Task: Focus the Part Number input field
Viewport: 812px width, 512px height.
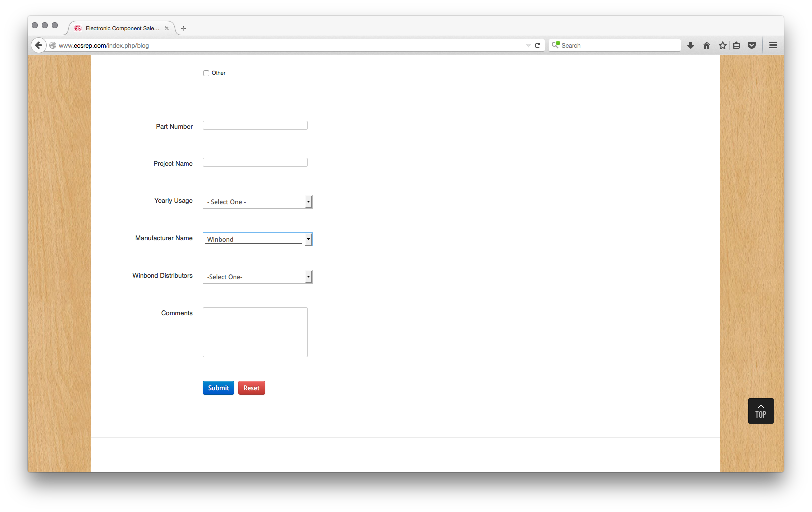Action: point(255,125)
